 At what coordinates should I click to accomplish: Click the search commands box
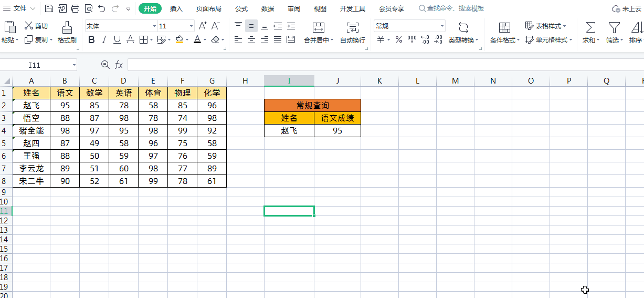tap(451, 8)
